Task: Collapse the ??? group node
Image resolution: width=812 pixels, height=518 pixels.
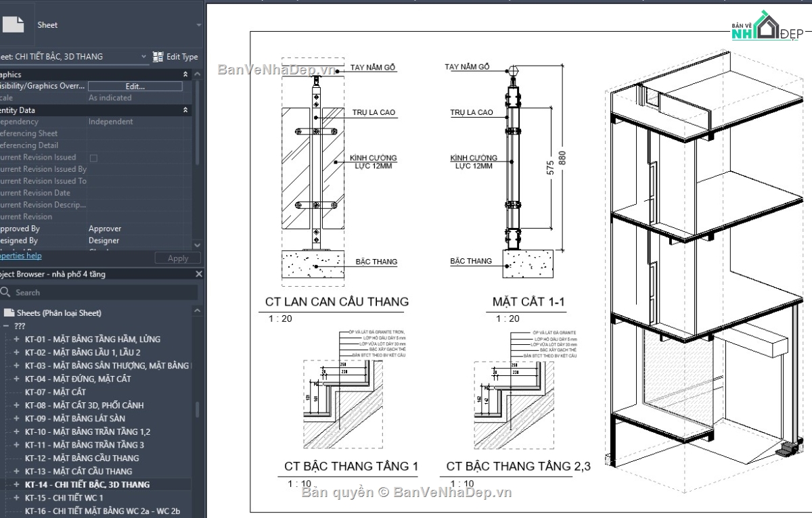Action: tap(6, 326)
